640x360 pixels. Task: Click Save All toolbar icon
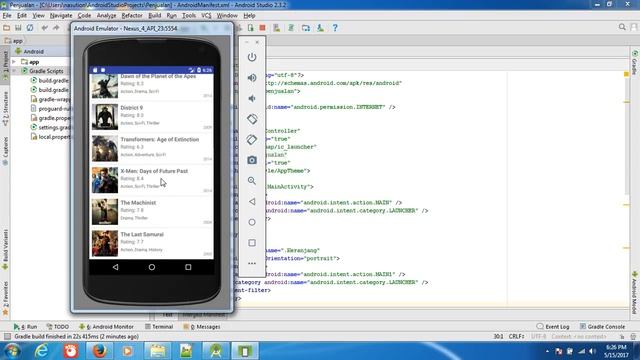(x=18, y=28)
